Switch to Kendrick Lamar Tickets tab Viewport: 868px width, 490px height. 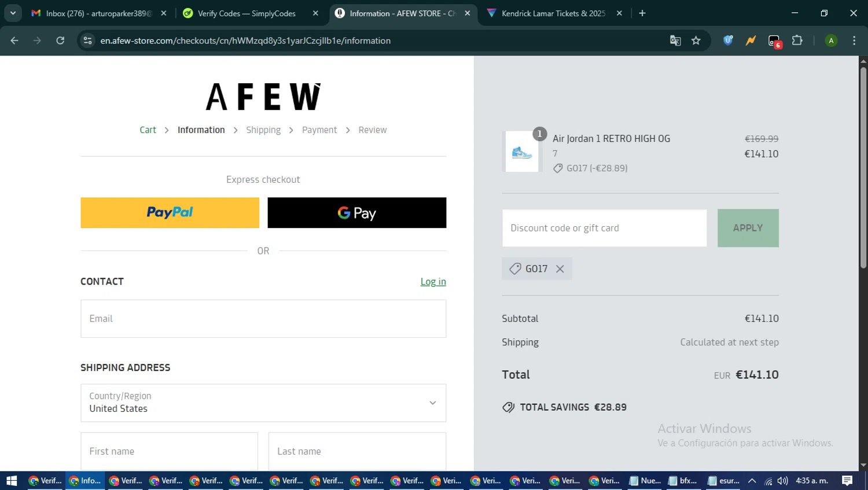(553, 13)
